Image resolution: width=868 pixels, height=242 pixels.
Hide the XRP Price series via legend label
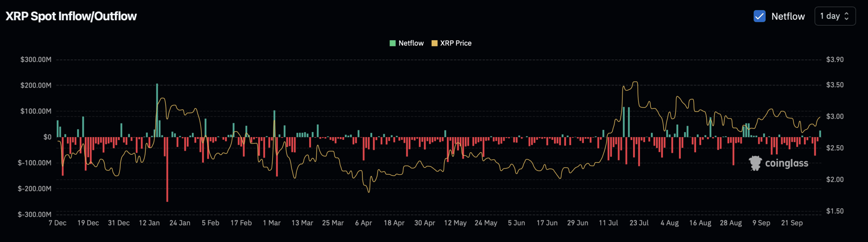(456, 43)
